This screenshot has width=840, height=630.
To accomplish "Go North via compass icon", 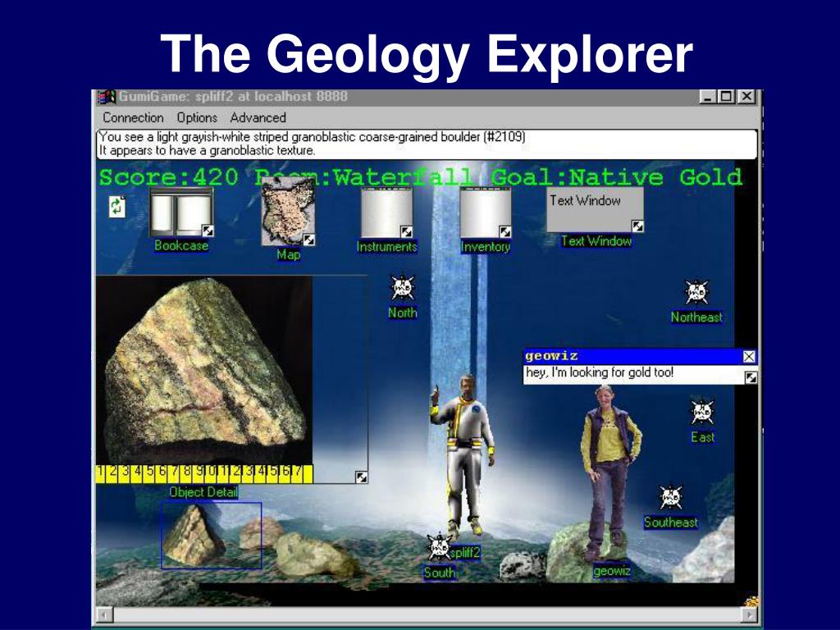I will click(402, 288).
